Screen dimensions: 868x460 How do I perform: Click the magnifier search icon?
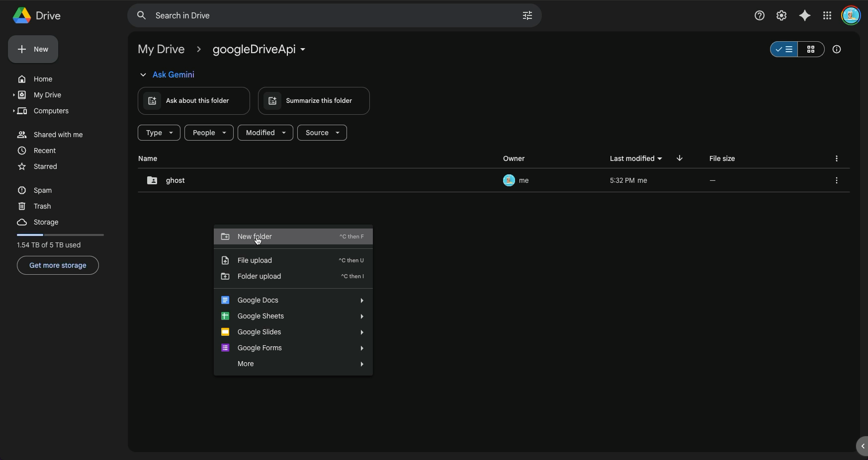[142, 15]
